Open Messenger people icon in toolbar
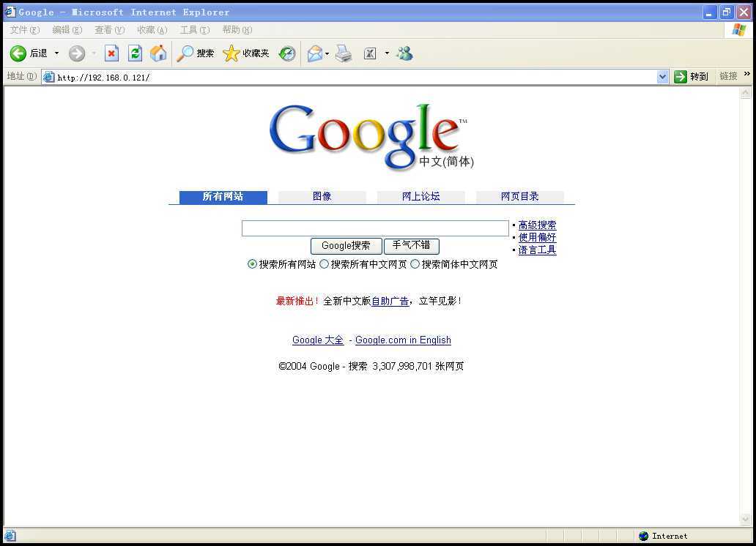 [x=404, y=53]
